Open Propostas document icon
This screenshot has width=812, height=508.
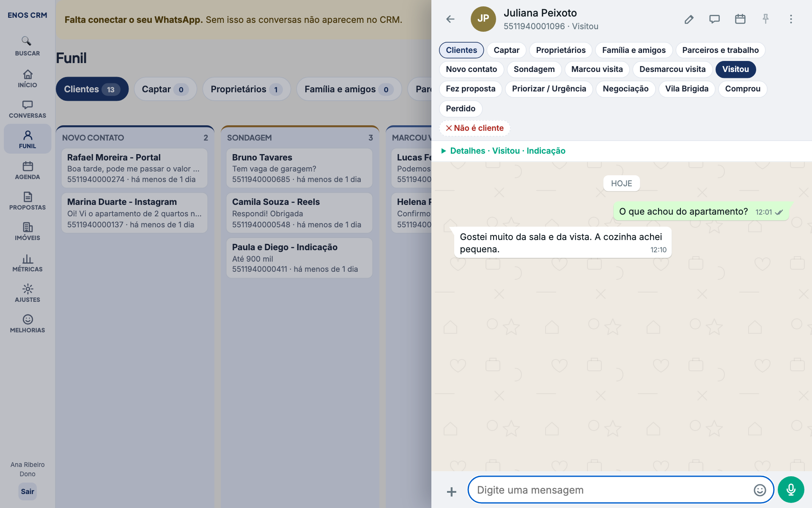[27, 201]
